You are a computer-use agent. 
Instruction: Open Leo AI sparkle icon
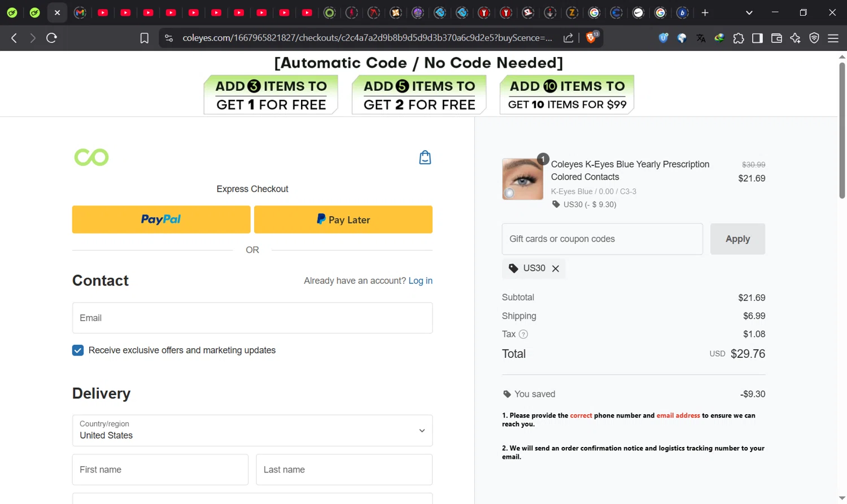[795, 38]
